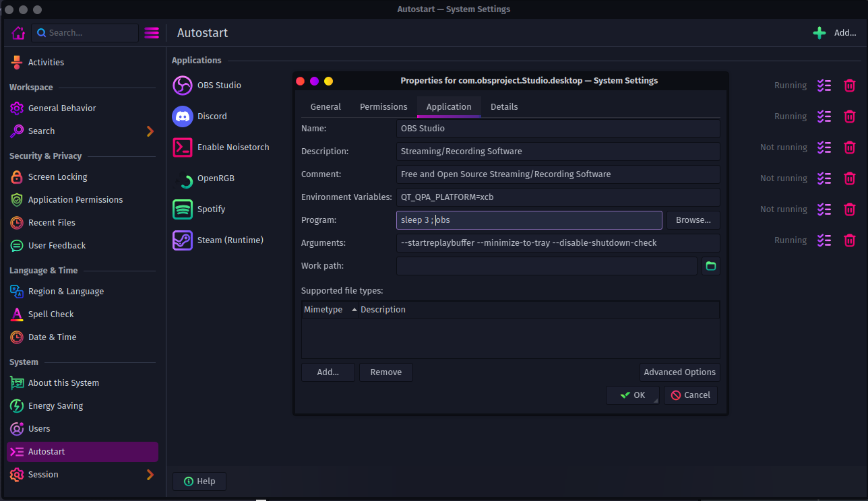Screen dimensions: 868x501
Task: Open properties for OpenRGB row
Action: coord(824,178)
